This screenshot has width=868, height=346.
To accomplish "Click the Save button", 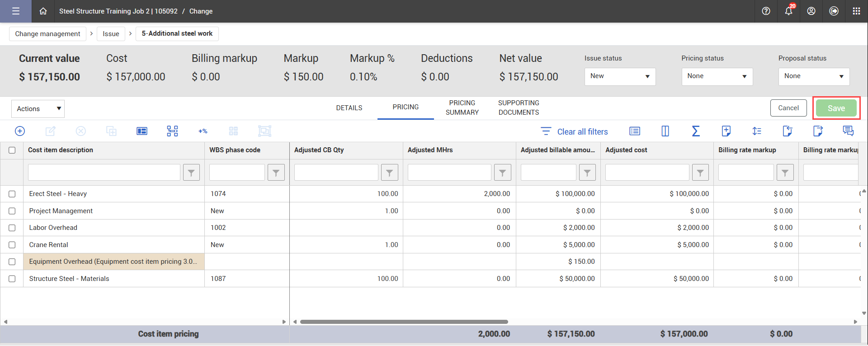I will [836, 108].
